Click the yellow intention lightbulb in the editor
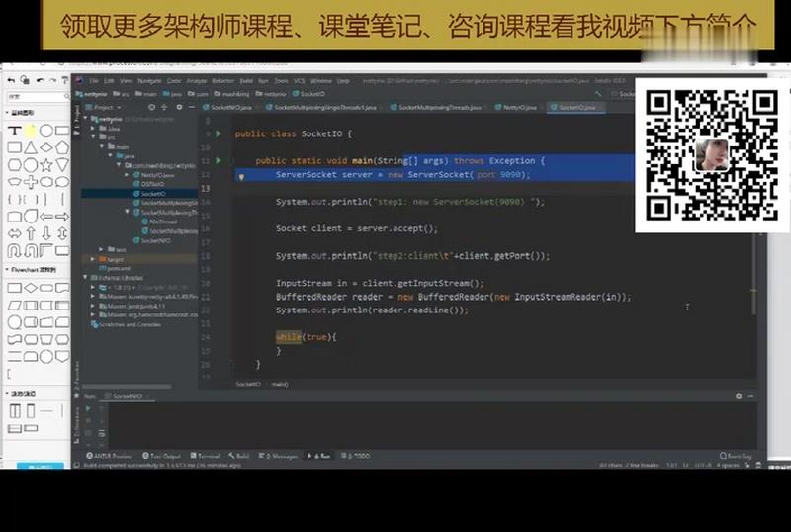The height and width of the screenshot is (532, 791). 240,176
